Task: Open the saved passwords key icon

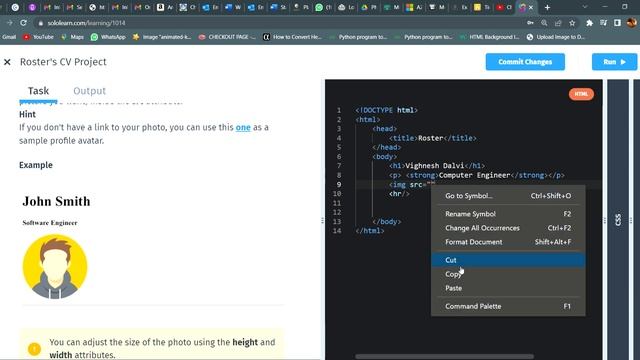Action: 530,23
